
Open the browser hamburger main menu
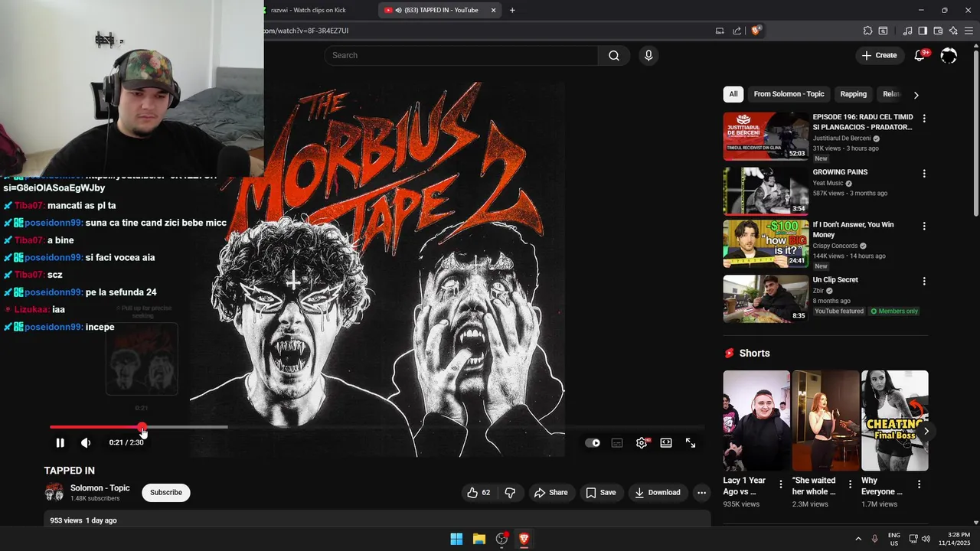969,31
